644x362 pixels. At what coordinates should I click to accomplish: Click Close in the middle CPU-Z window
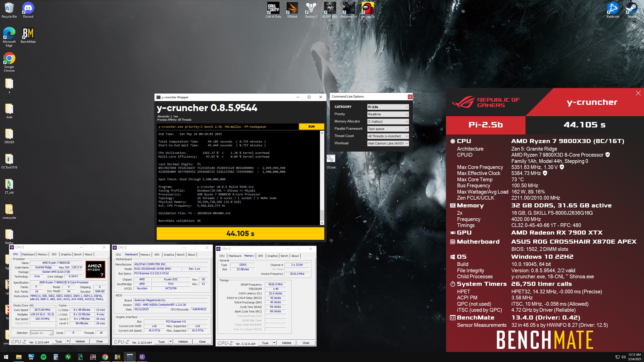coord(202,342)
